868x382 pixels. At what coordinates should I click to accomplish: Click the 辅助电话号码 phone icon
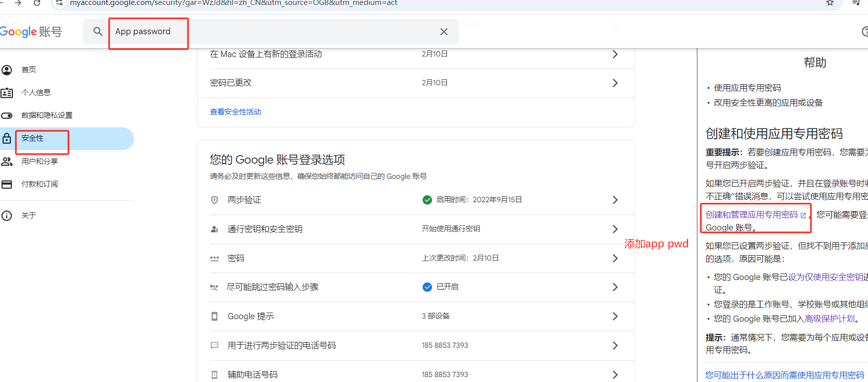pos(215,375)
